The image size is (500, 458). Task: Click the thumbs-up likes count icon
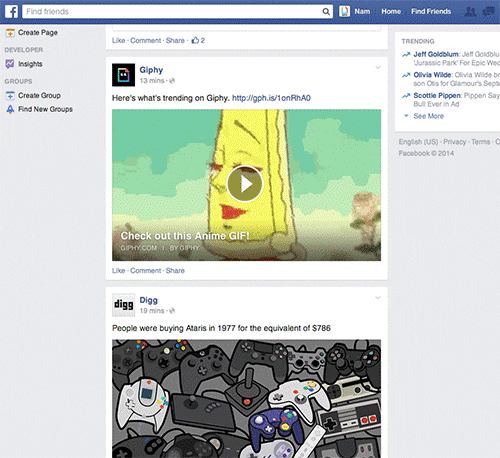pos(195,40)
